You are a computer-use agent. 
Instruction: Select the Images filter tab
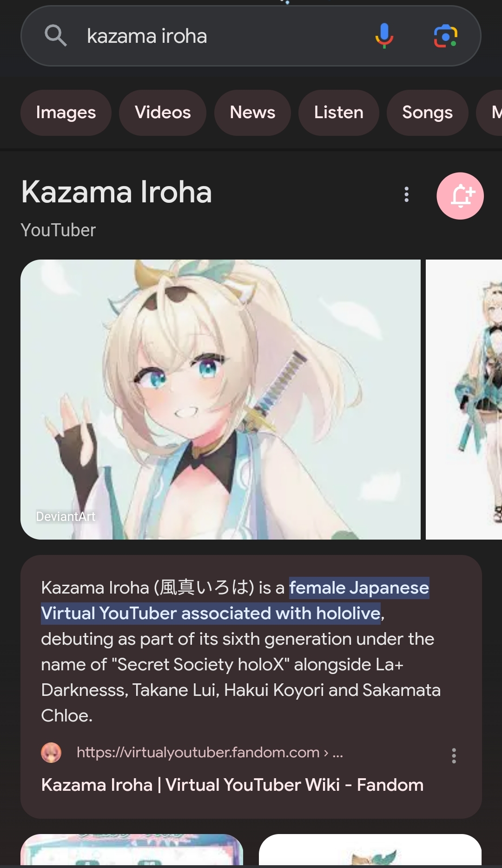point(66,113)
